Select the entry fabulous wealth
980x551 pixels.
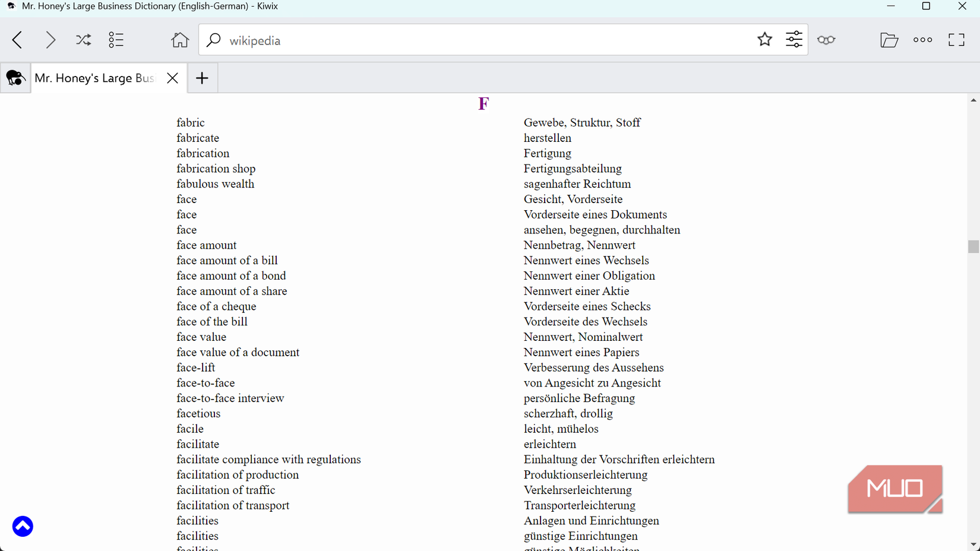pos(216,184)
